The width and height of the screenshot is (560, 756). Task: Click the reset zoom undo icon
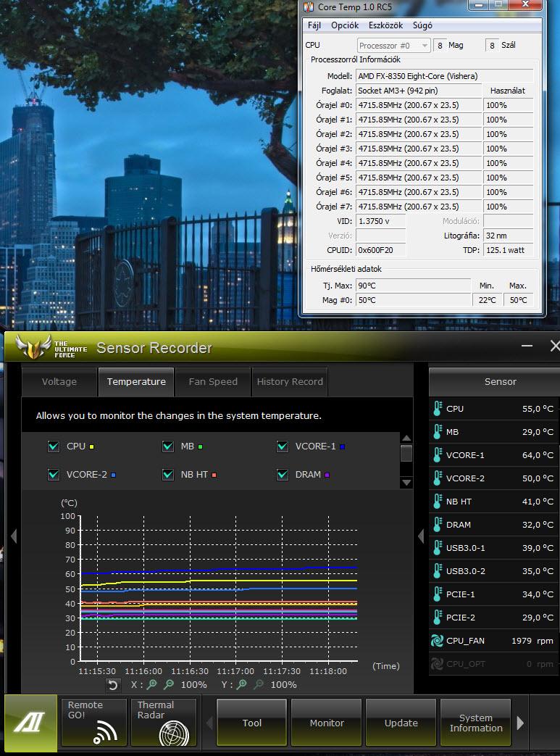tap(113, 685)
